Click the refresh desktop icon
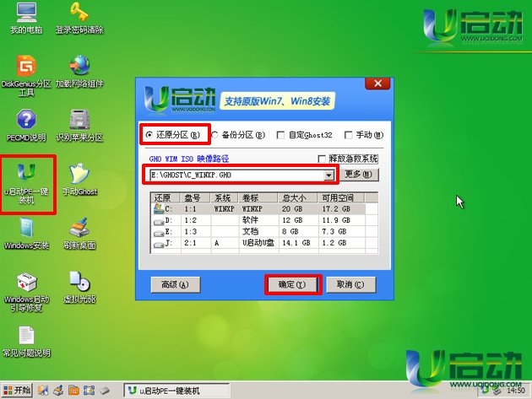 (79, 233)
